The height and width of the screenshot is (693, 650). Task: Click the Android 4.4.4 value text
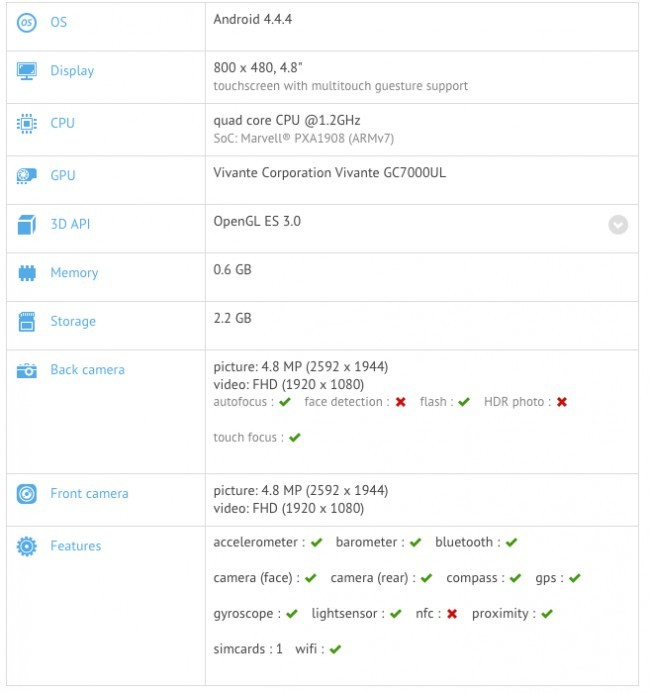tap(253, 19)
